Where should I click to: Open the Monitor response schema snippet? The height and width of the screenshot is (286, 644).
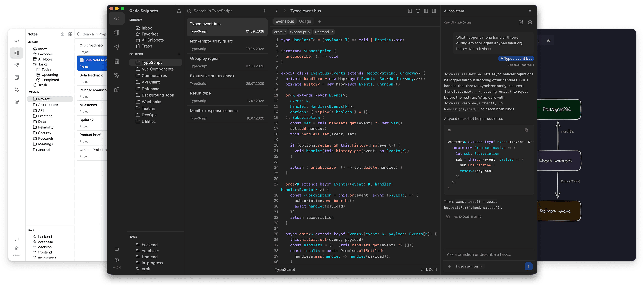click(227, 114)
